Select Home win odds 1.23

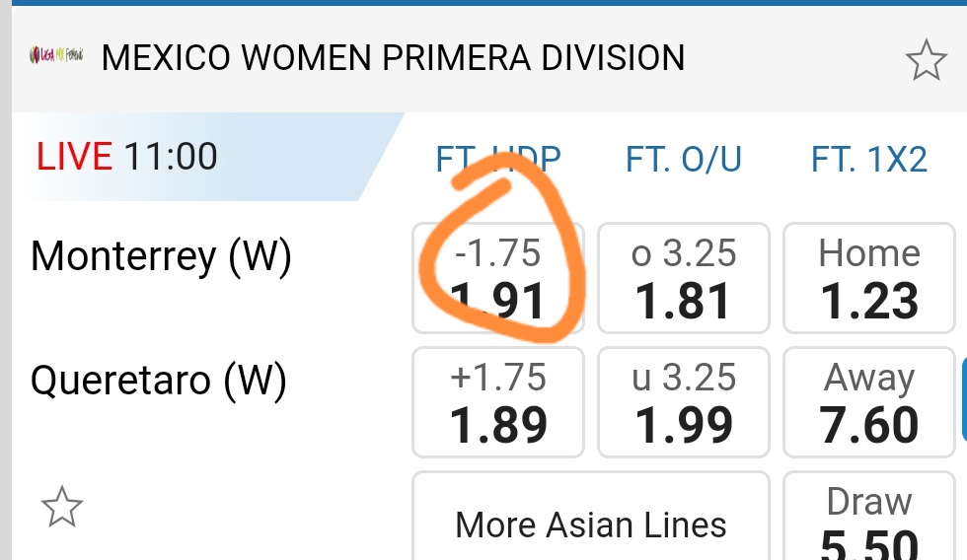(869, 279)
